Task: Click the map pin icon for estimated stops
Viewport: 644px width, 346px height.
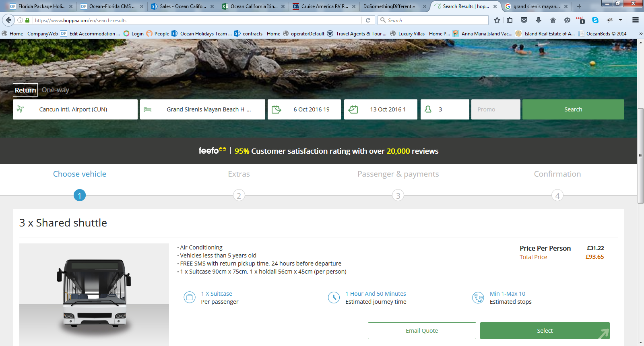Action: (478, 297)
